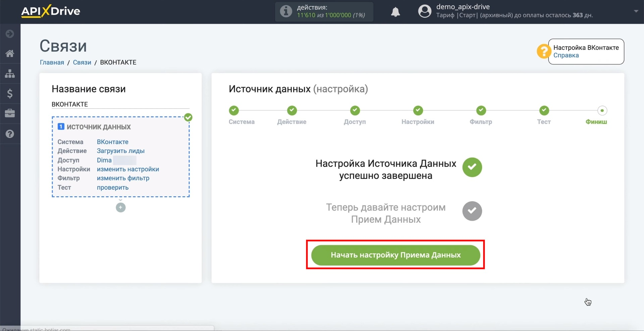The image size is (644, 331).
Task: Click the ApiX-Drive logo
Action: (51, 11)
